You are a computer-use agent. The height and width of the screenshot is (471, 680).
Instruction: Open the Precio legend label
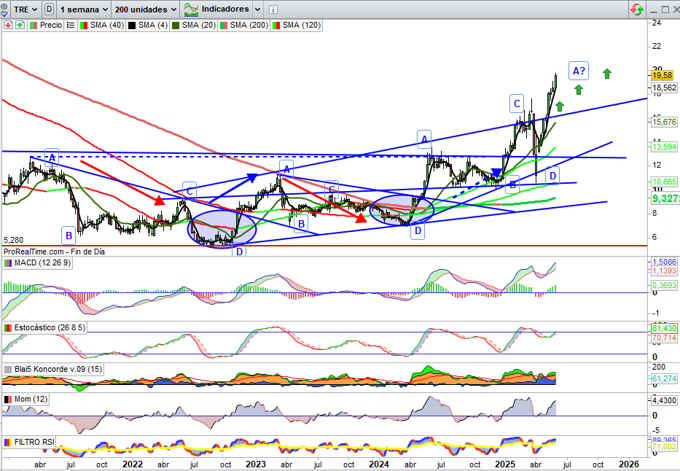pos(51,26)
